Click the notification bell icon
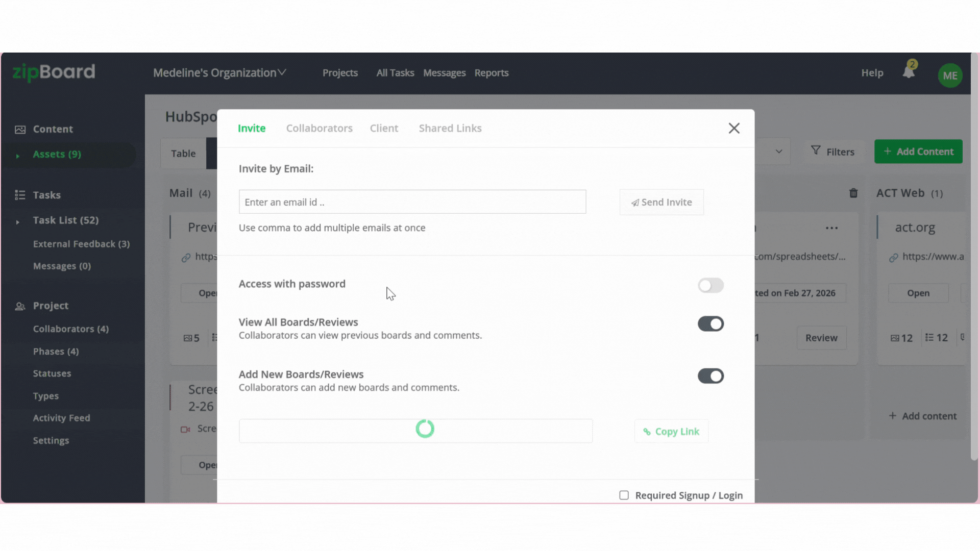Image resolution: width=980 pixels, height=551 pixels. coord(909,72)
